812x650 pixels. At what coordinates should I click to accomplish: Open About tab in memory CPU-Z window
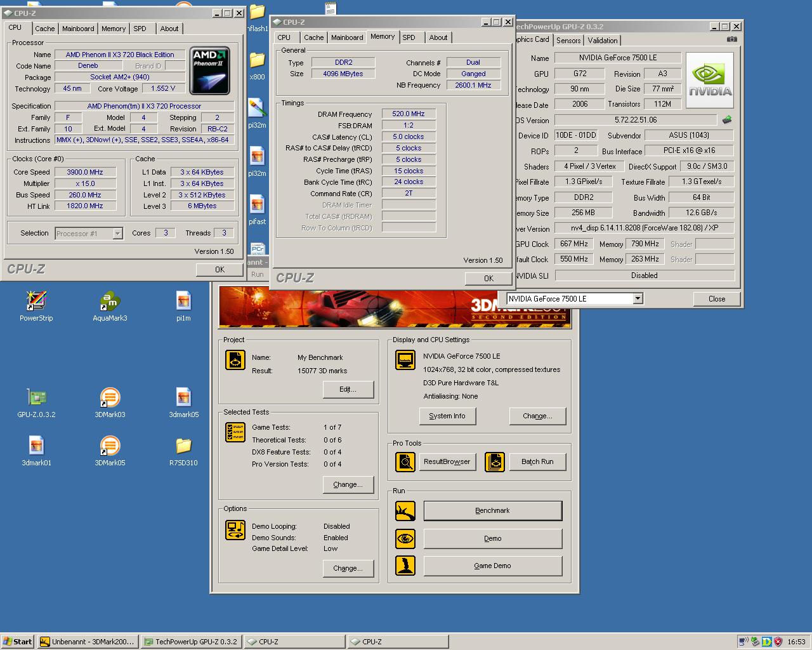click(x=438, y=37)
